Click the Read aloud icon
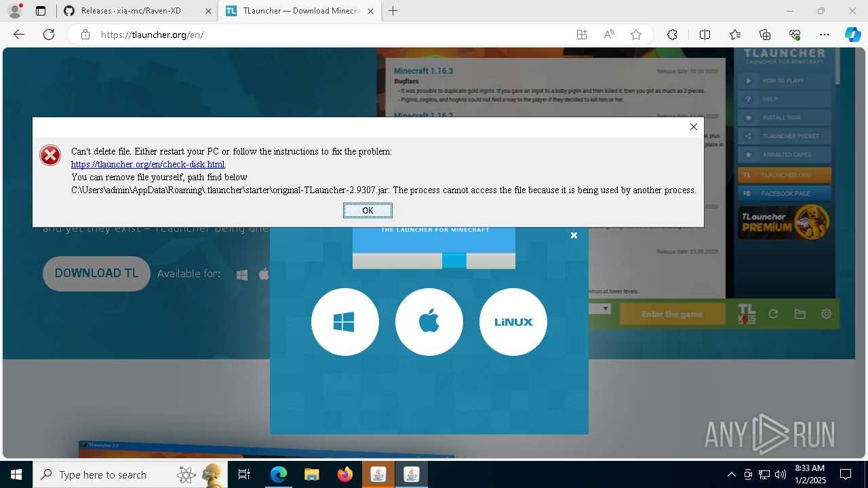The image size is (868, 488). [609, 35]
